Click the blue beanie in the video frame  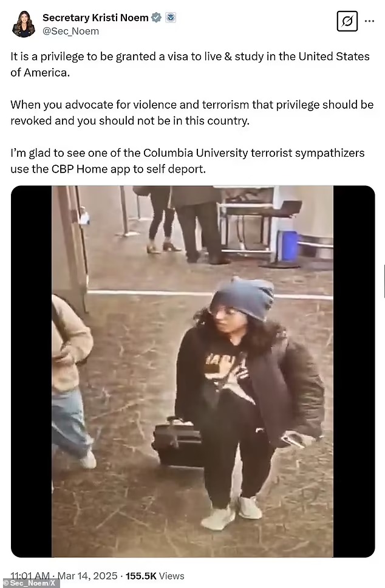244,298
